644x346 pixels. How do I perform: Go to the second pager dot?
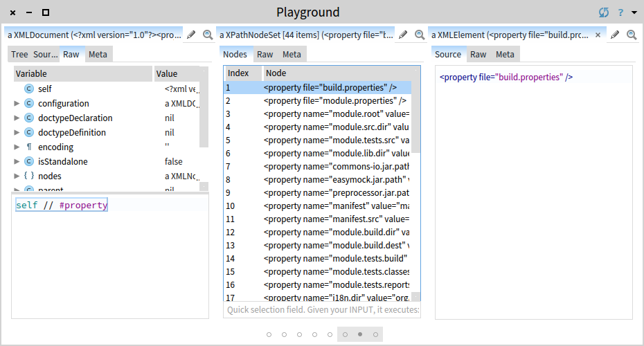[284, 334]
